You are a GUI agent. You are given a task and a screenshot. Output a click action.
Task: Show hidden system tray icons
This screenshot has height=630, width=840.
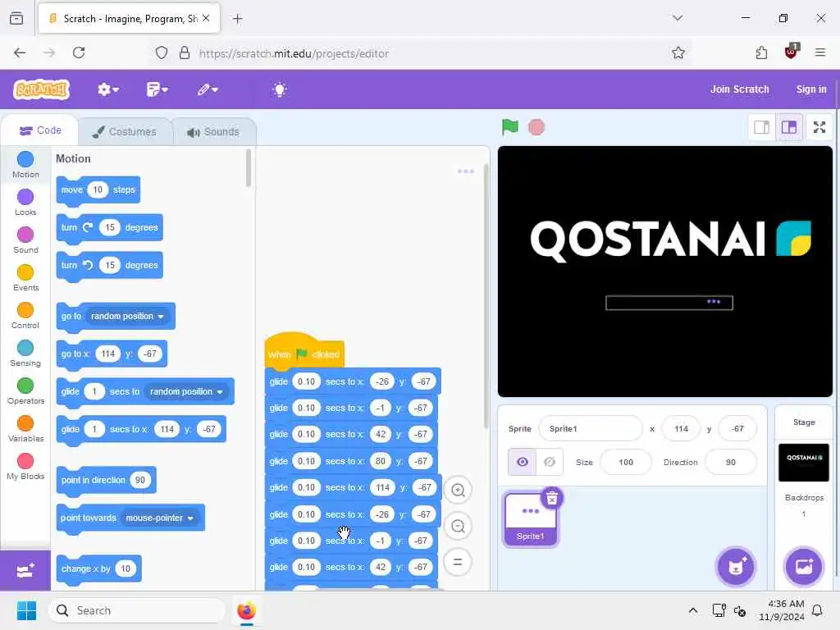click(x=692, y=610)
